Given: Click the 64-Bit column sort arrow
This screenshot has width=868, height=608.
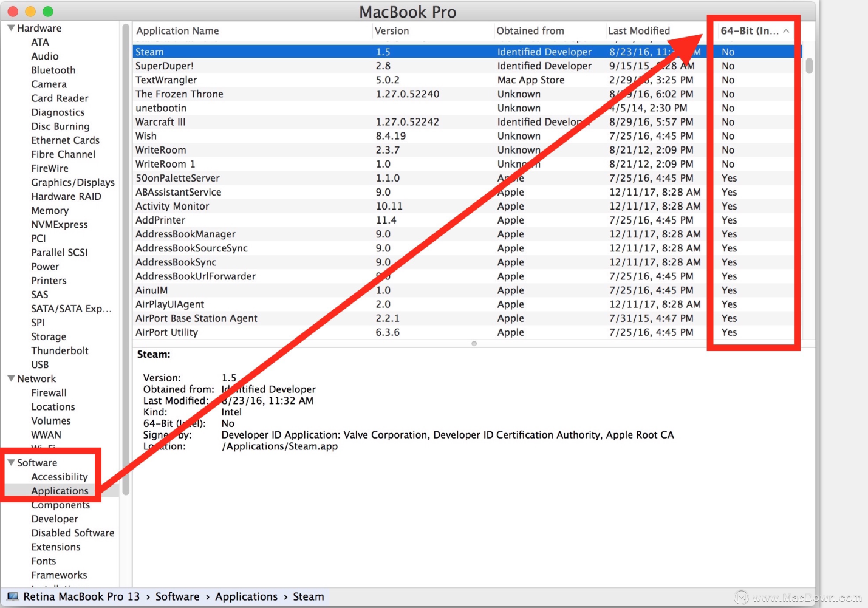Looking at the screenshot, I should pos(786,31).
